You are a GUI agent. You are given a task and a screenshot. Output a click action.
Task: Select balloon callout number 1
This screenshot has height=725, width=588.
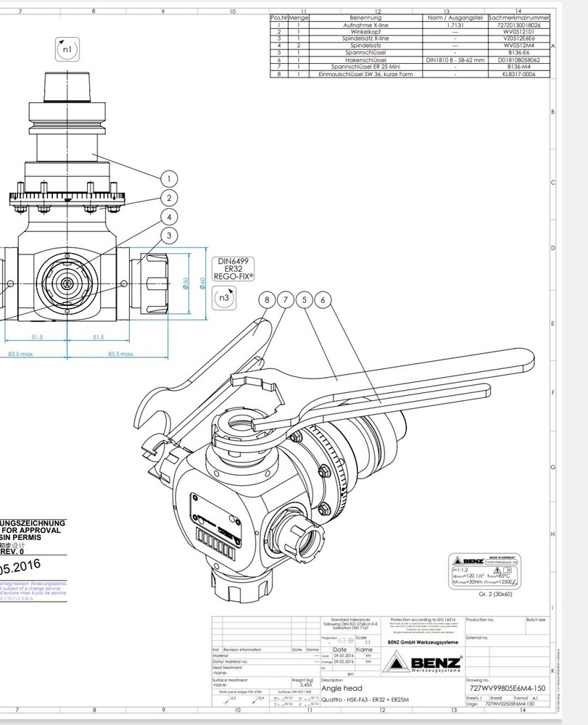click(x=168, y=178)
